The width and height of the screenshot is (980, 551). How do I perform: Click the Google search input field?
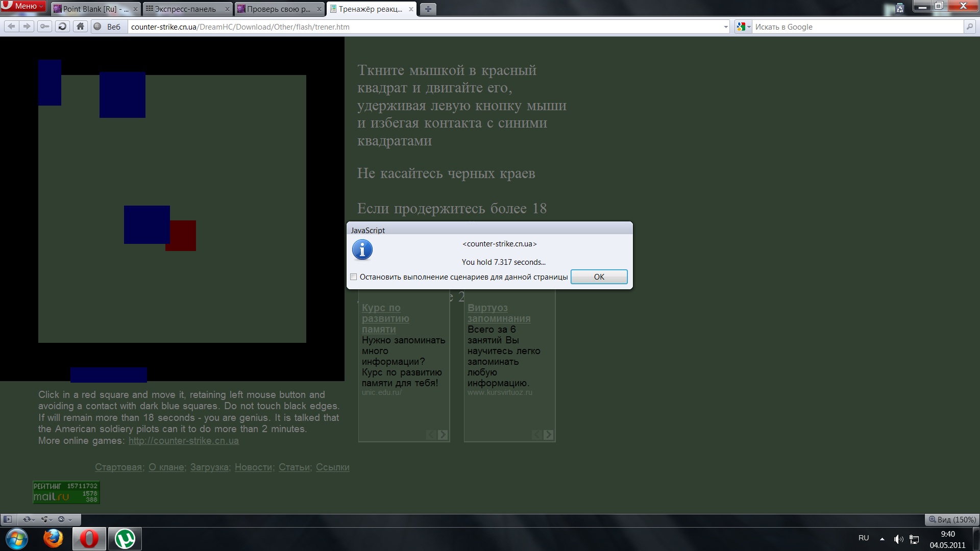pyautogui.click(x=857, y=27)
